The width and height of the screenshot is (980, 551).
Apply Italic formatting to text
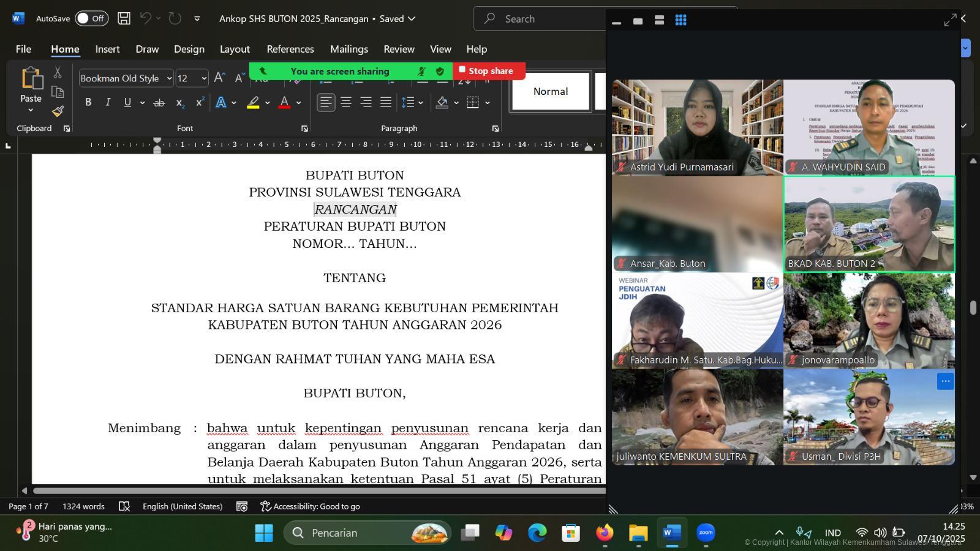pos(108,102)
